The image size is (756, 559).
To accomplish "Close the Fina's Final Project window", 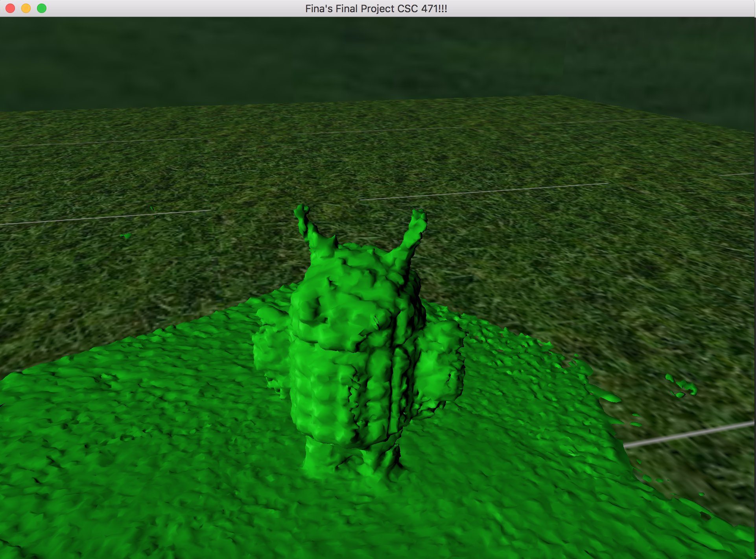I will (x=10, y=8).
